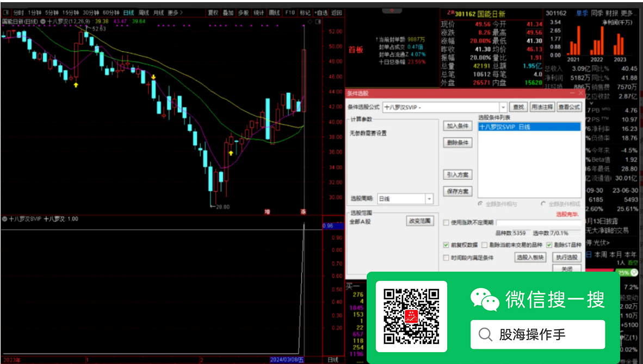Click the panel layout icon left of 分时

(6, 12)
